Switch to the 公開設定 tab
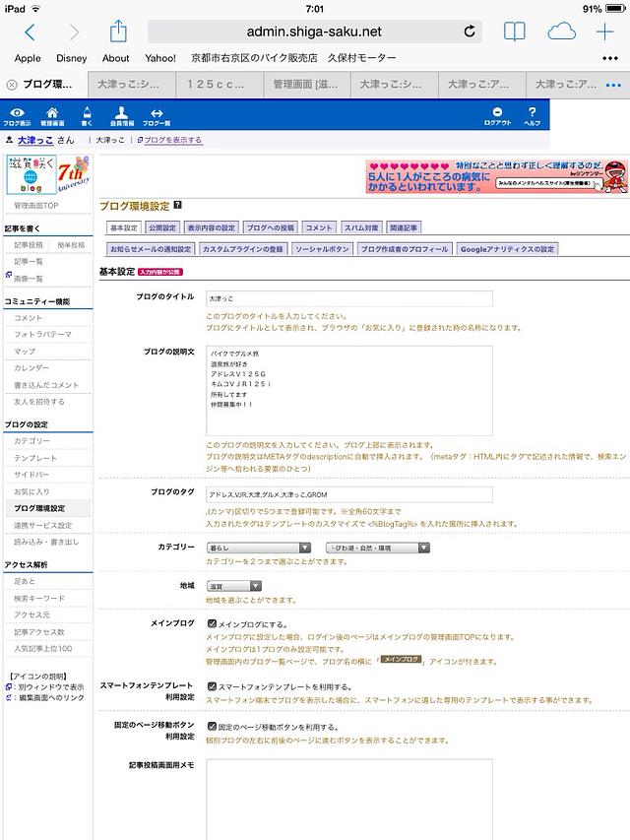Screen dimensions: 630x840 click(x=162, y=227)
